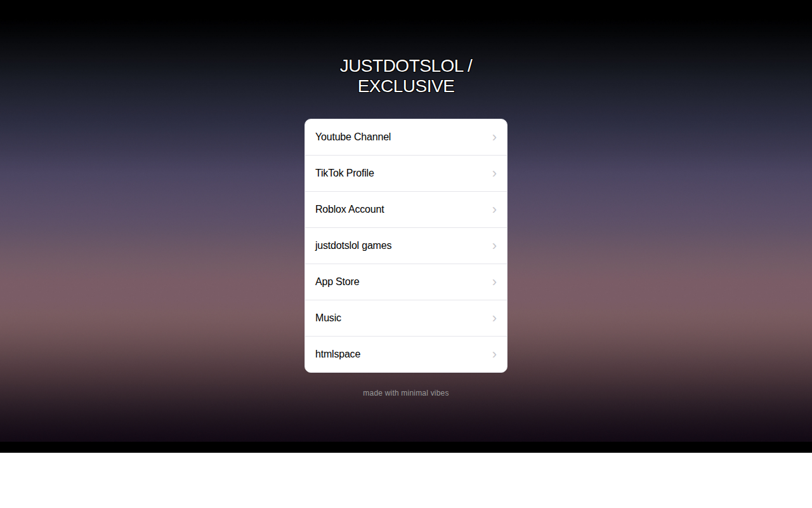Image resolution: width=812 pixels, height=508 pixels.
Task: Open the TikTok Profile link
Action: 406,173
